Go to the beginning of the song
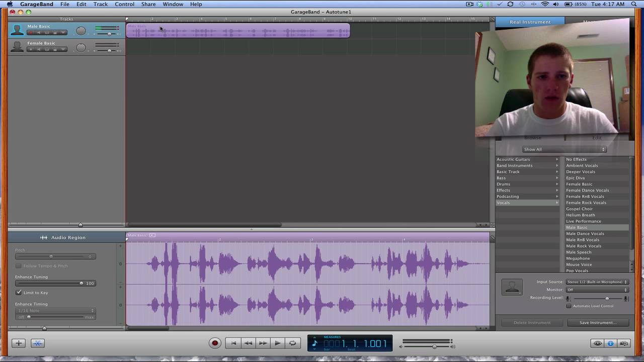 pyautogui.click(x=233, y=343)
